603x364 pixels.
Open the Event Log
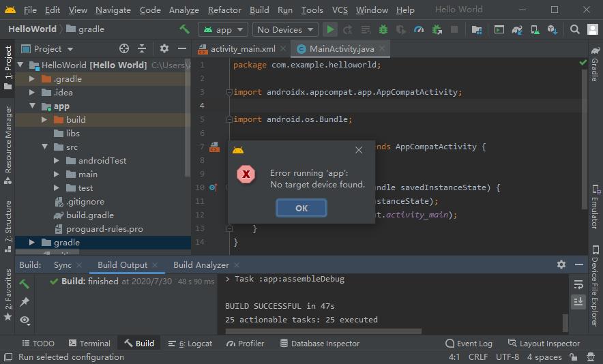(x=469, y=344)
